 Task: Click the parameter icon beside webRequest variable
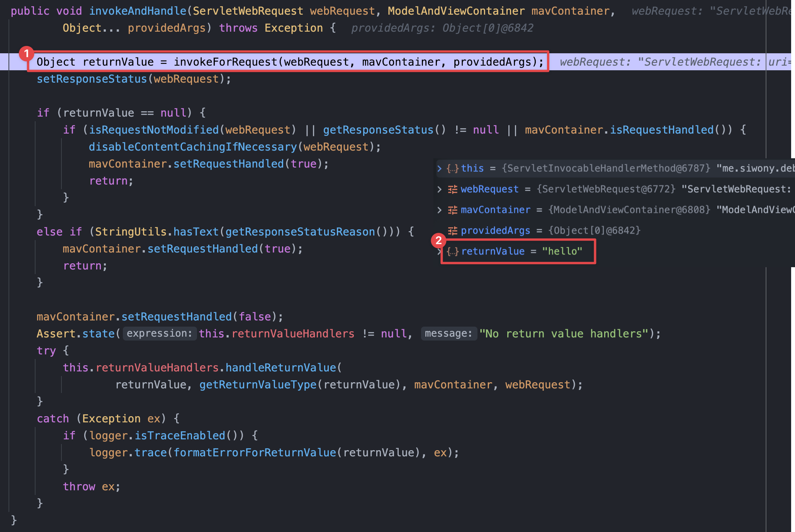tap(452, 189)
